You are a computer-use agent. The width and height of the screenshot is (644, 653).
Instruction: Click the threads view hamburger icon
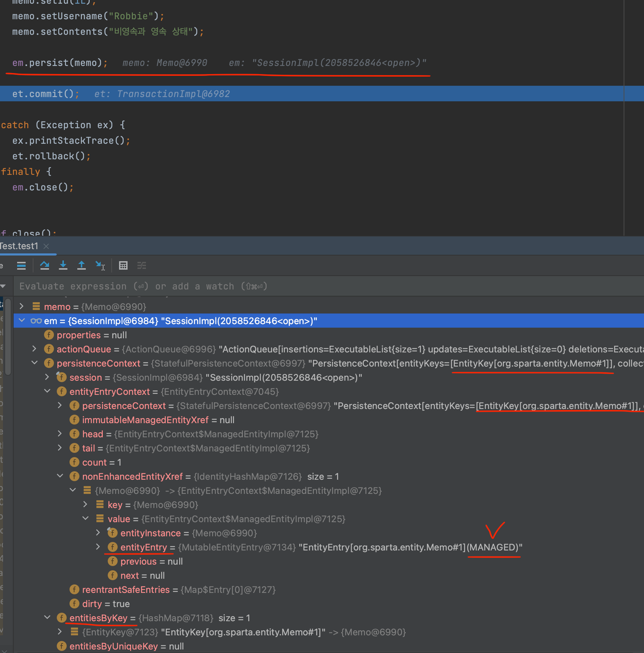click(21, 265)
